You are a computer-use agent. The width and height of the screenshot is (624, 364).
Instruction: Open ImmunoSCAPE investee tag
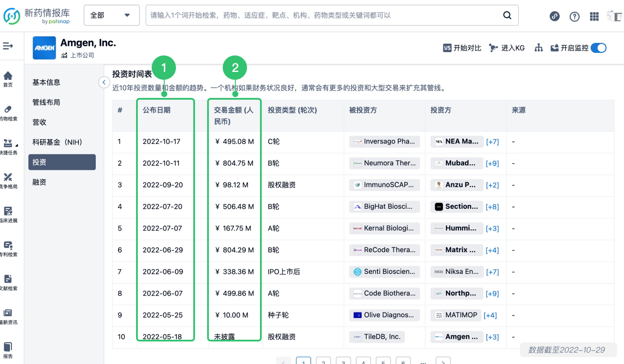(x=385, y=185)
